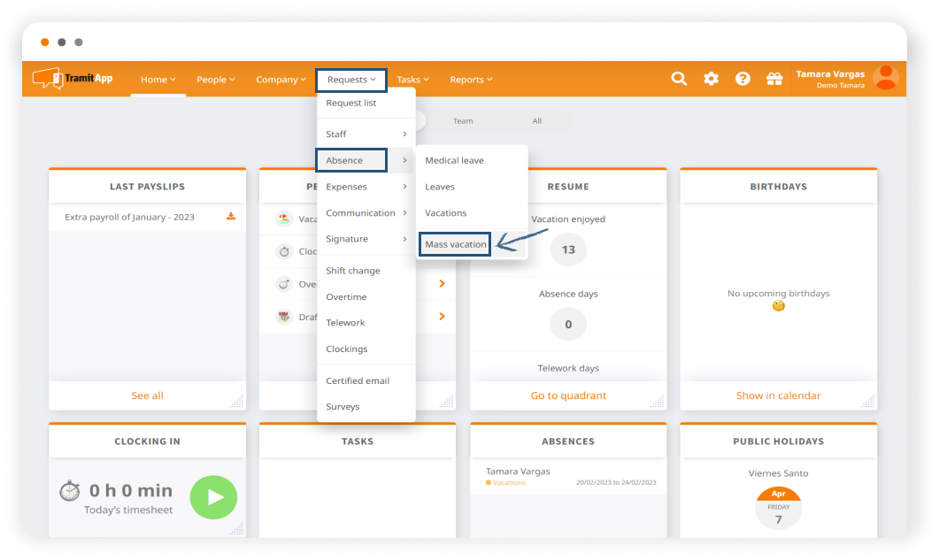Viewport: 939px width, 560px height.
Task: Select Mass vacation from Absence submenu
Action: 455,244
